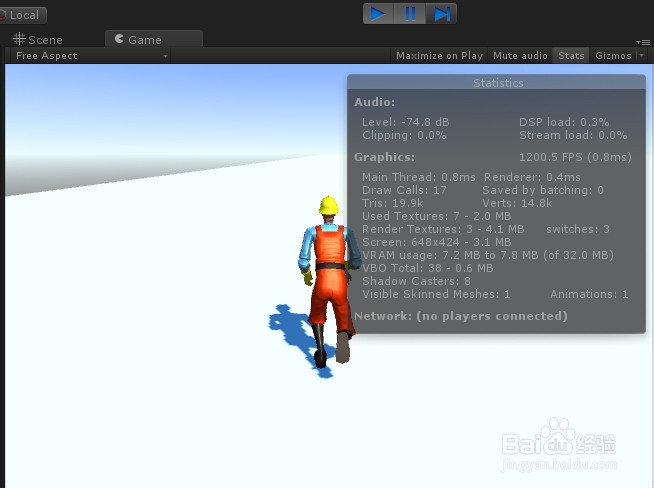Click the Draw Calls: 17 text

pos(404,190)
